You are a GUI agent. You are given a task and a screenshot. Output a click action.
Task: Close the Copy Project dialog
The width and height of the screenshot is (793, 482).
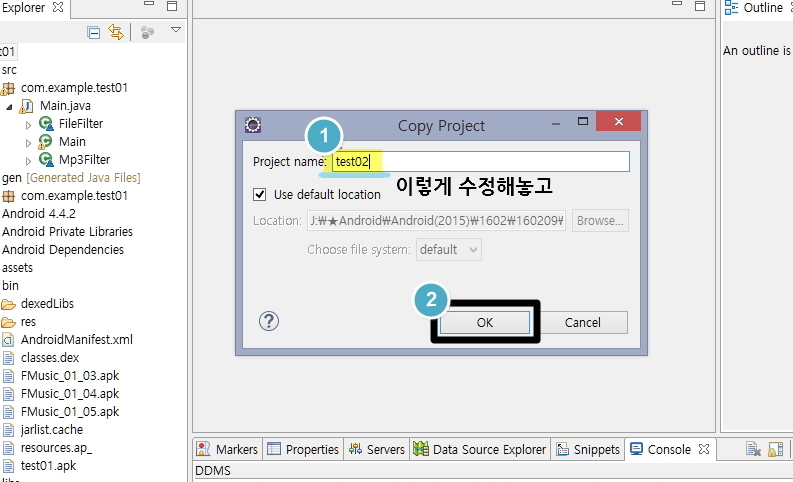619,121
